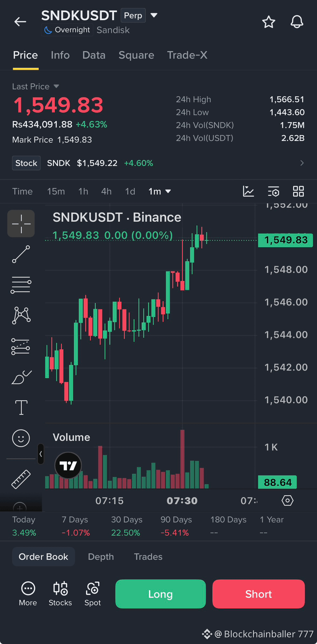Viewport: 317px width, 644px height.
Task: Tap the 24h High value 1,566.51
Action: pos(287,100)
